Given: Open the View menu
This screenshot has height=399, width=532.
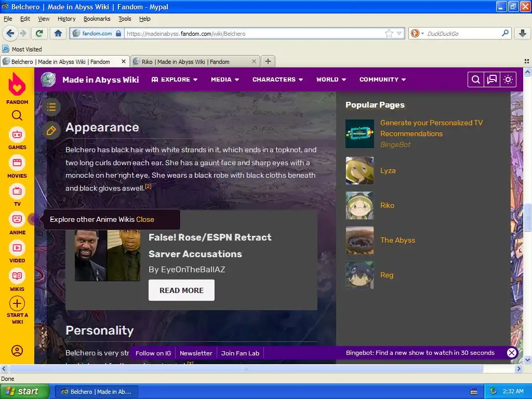Looking at the screenshot, I should pos(44,19).
